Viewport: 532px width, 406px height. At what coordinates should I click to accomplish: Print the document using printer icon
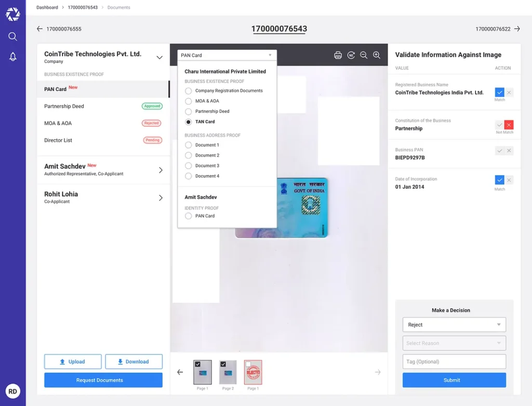(338, 55)
